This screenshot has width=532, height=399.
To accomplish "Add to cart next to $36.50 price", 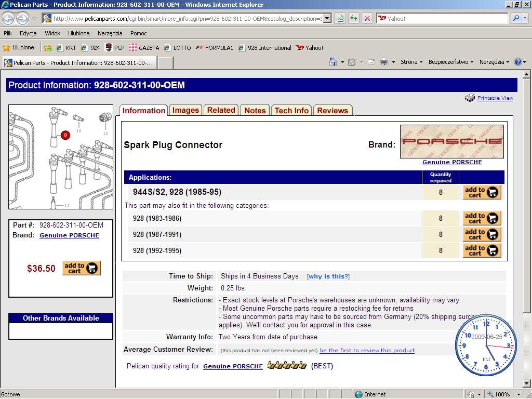I will [82, 268].
